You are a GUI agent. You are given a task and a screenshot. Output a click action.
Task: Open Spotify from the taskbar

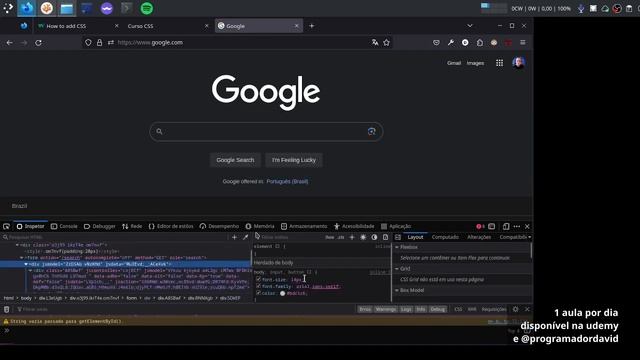[147, 8]
